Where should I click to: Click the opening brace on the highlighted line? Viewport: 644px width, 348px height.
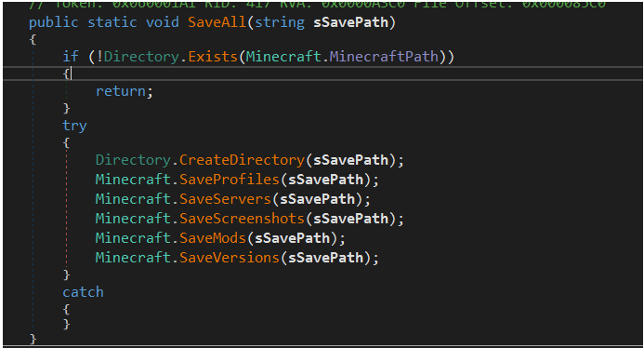[x=66, y=74]
